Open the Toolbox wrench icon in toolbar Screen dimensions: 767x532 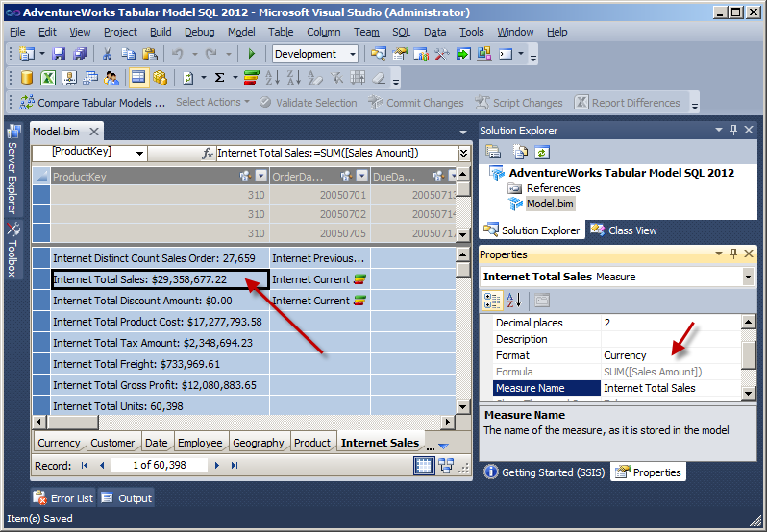442,54
